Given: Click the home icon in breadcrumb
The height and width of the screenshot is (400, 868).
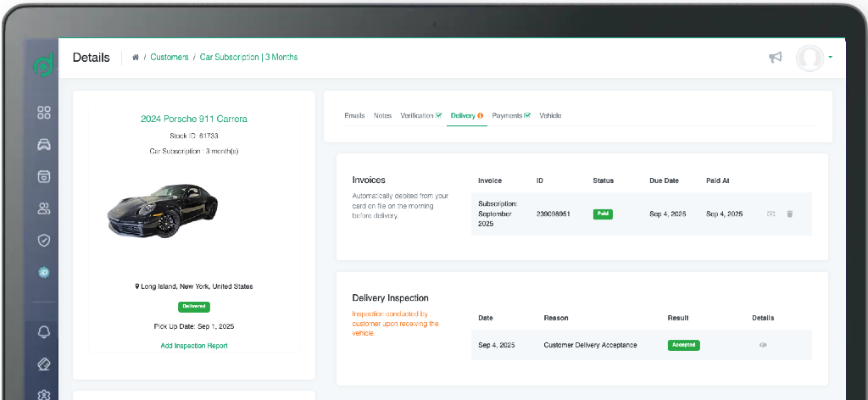Looking at the screenshot, I should tap(136, 58).
